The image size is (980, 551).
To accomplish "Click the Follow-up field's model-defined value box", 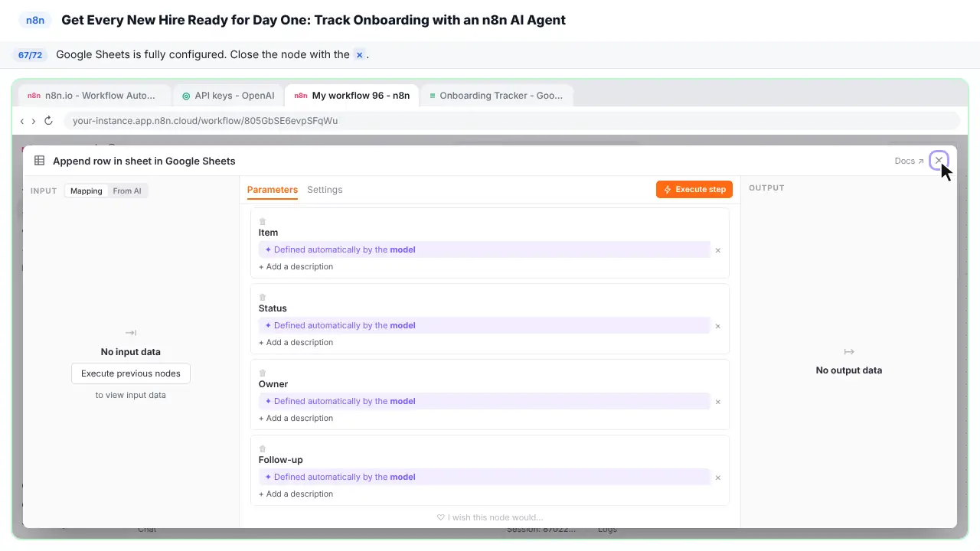I will tap(485, 478).
